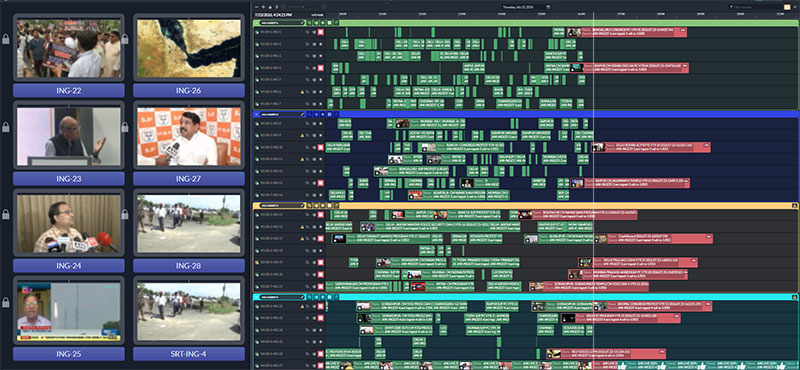Click the warning triangle in the green group

tap(302, 92)
